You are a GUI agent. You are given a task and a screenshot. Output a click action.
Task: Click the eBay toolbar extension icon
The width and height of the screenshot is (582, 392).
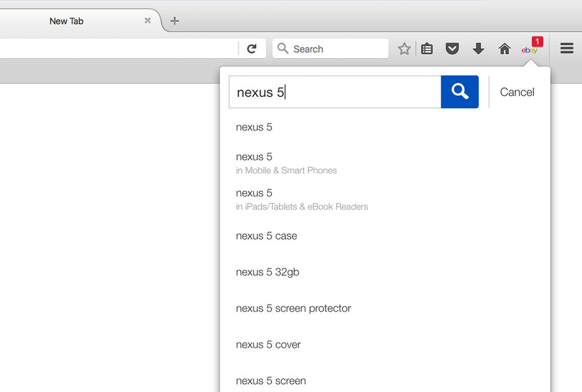(530, 50)
